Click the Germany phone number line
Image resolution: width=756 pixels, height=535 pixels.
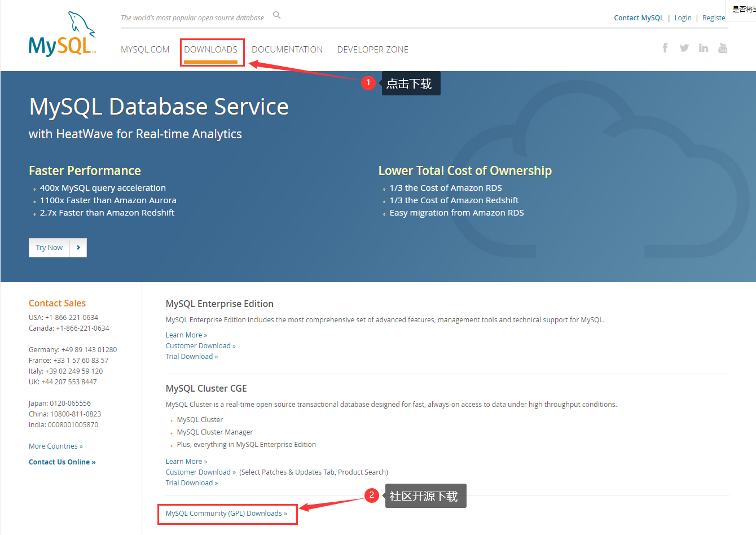tap(73, 350)
